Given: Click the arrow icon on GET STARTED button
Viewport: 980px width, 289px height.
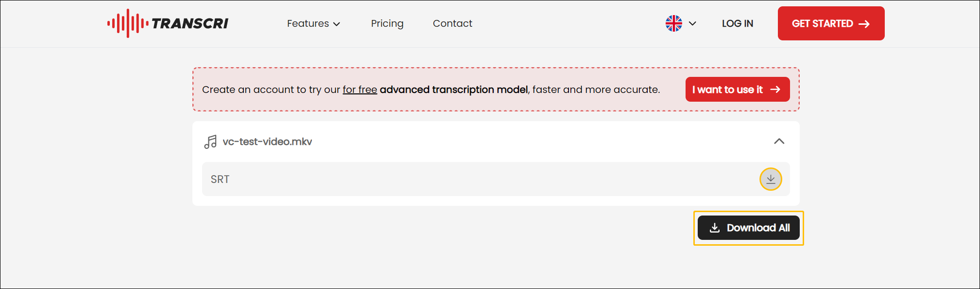Looking at the screenshot, I should (x=864, y=23).
